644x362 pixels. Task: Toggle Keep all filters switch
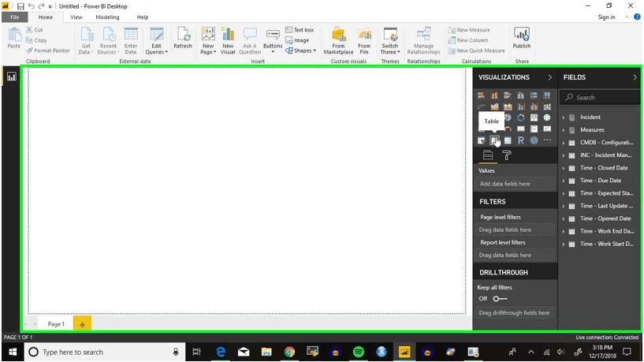pyautogui.click(x=500, y=299)
